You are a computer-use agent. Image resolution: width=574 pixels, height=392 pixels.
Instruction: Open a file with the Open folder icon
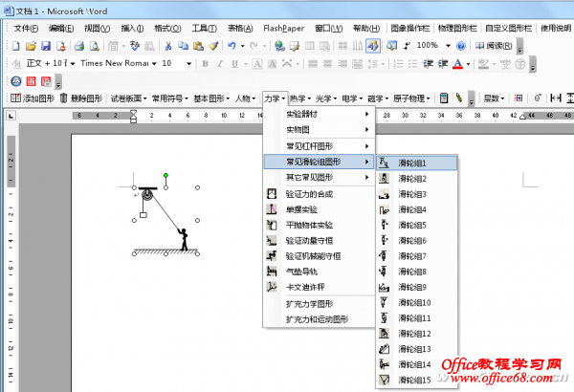click(x=31, y=46)
